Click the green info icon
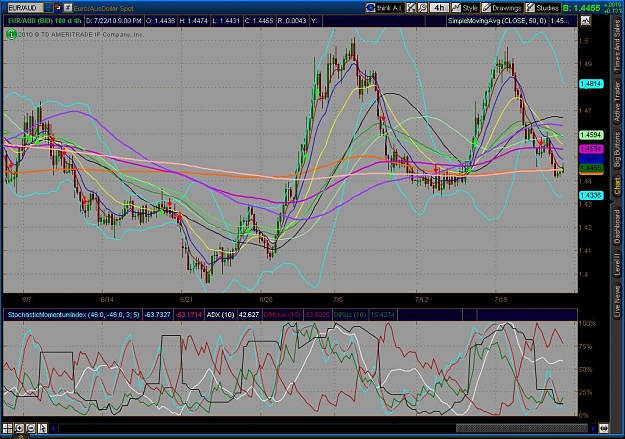 tap(11, 34)
